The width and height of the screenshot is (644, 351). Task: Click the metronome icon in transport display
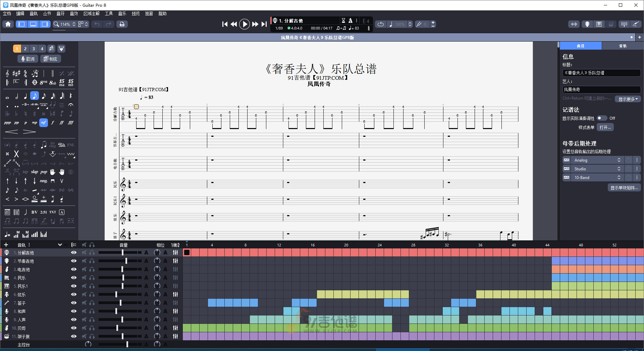click(x=350, y=20)
